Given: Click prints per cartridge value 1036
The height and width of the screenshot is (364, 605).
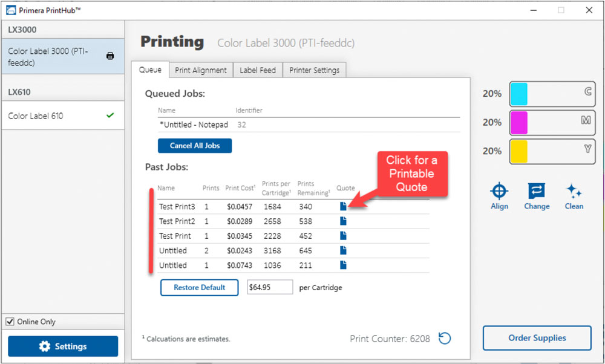Looking at the screenshot, I should click(x=272, y=265).
